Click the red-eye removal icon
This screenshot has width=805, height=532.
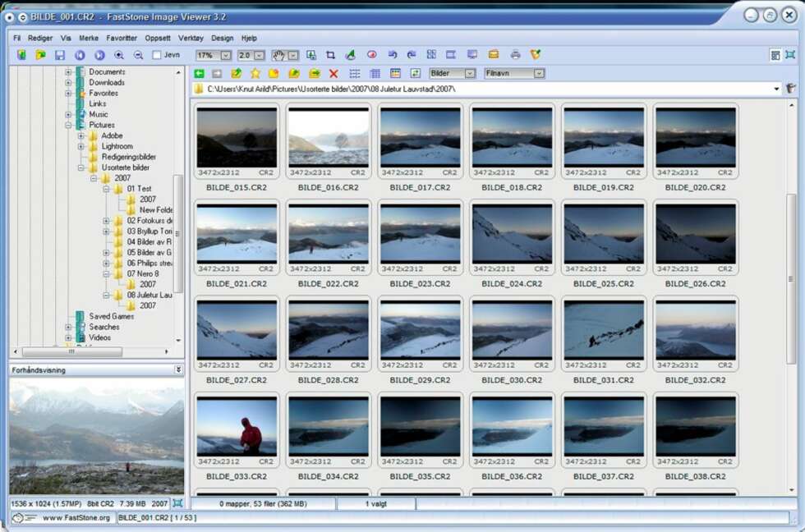pyautogui.click(x=371, y=55)
